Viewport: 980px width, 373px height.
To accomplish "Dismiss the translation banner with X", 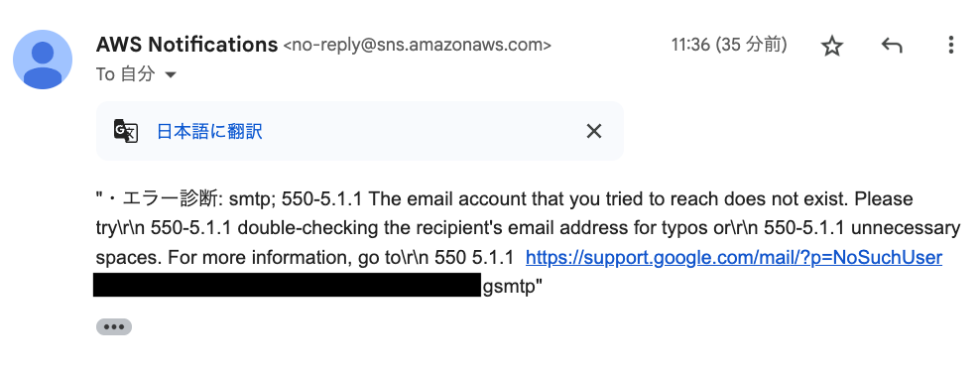I will [x=594, y=131].
